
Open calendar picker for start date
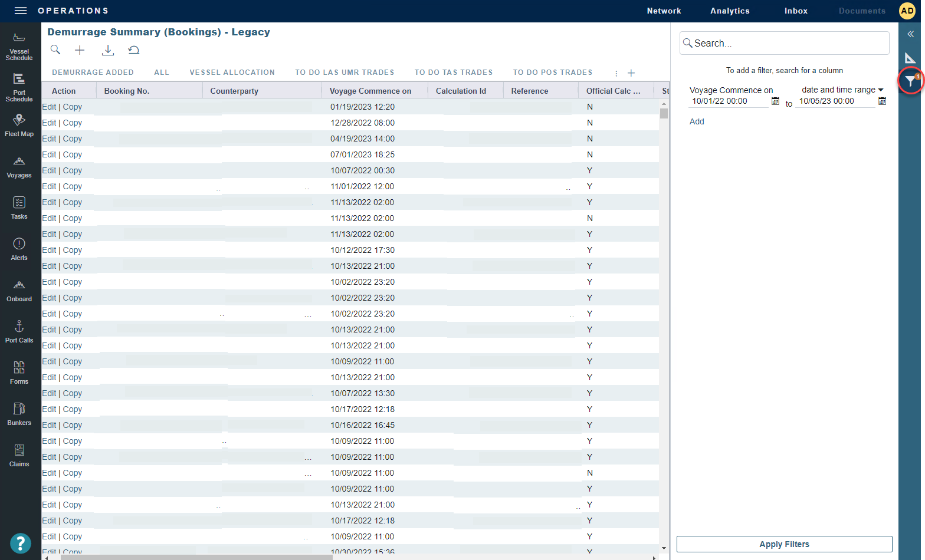(x=775, y=101)
